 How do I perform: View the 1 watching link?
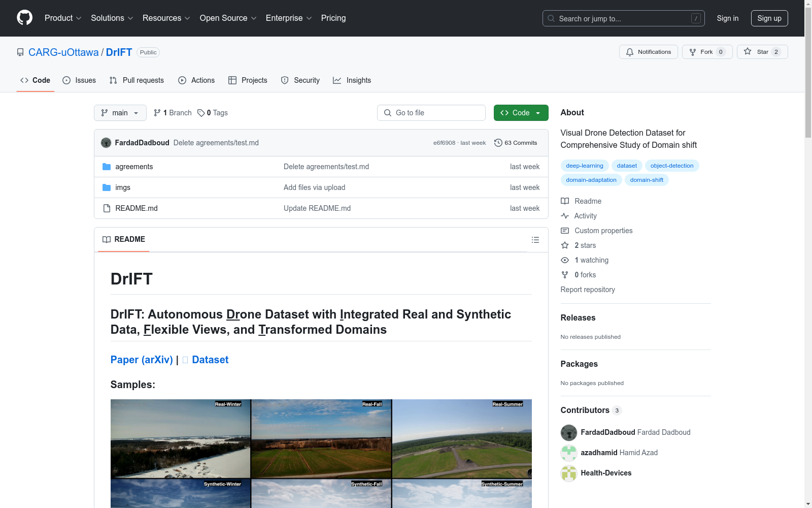click(585, 260)
